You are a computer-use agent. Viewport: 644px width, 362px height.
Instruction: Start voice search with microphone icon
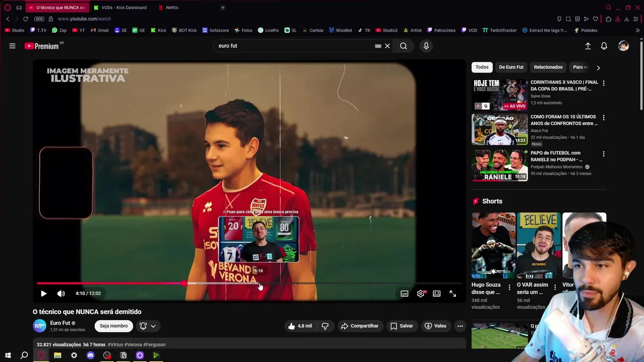(x=426, y=46)
